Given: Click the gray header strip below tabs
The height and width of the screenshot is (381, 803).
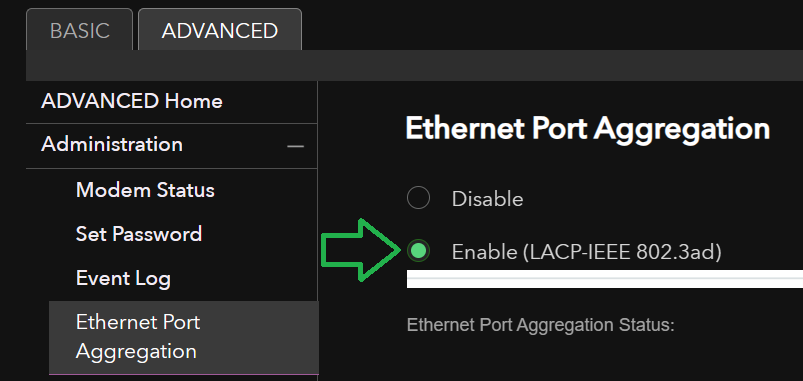Looking at the screenshot, I should [x=414, y=66].
